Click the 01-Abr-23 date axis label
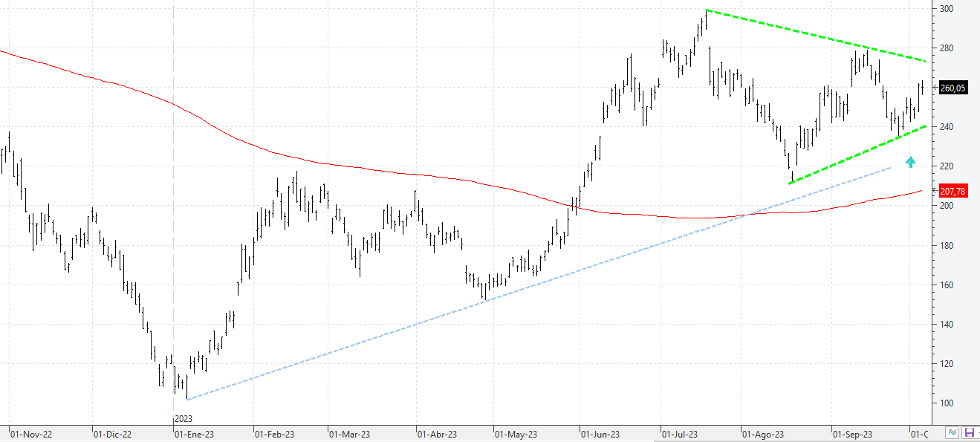Screen dimensions: 980x442 point(438,433)
